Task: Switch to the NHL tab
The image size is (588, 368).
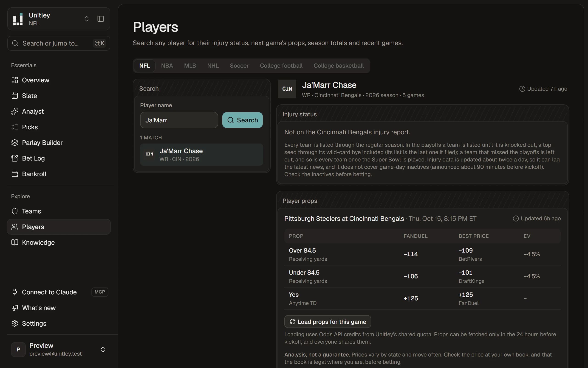Action: click(x=213, y=66)
